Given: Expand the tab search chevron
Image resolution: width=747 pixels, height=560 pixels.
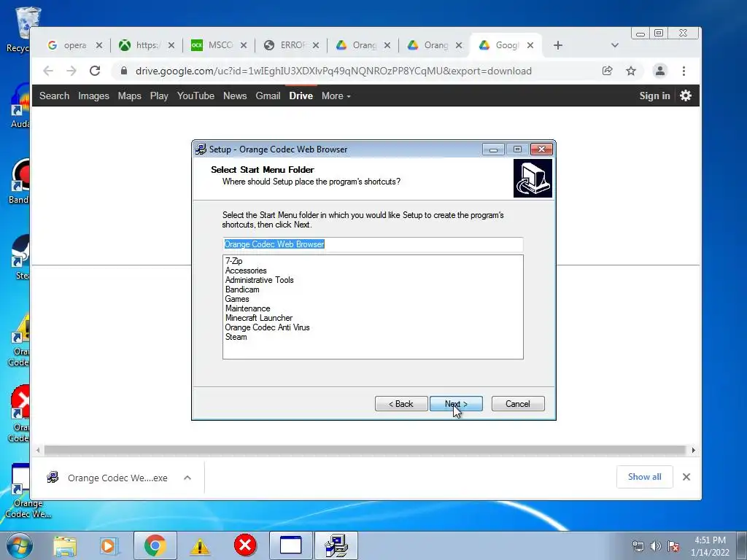Looking at the screenshot, I should tap(614, 45).
